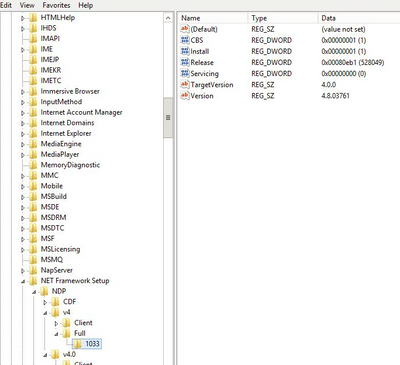This screenshot has height=365, width=400.
Task: Click the IHDS folder icon
Action: point(33,28)
